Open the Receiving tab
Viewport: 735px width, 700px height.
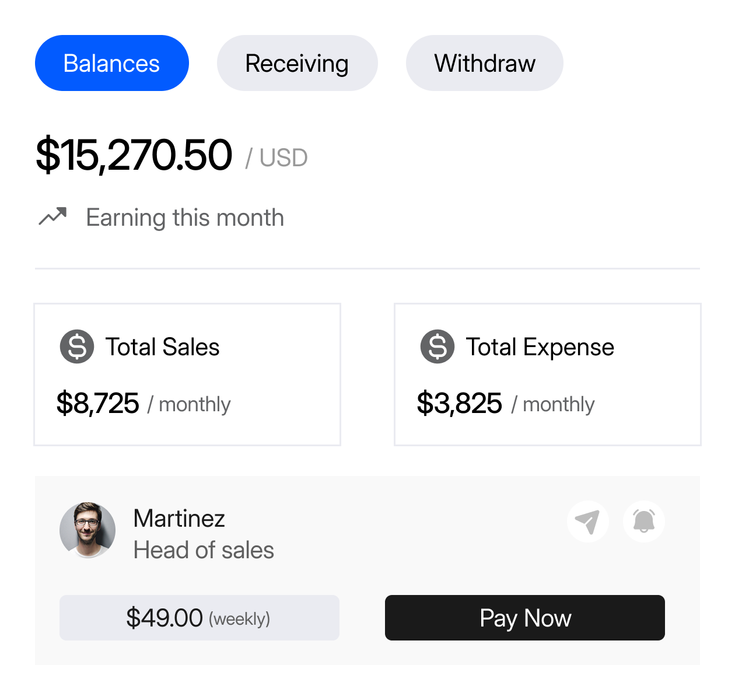[297, 63]
